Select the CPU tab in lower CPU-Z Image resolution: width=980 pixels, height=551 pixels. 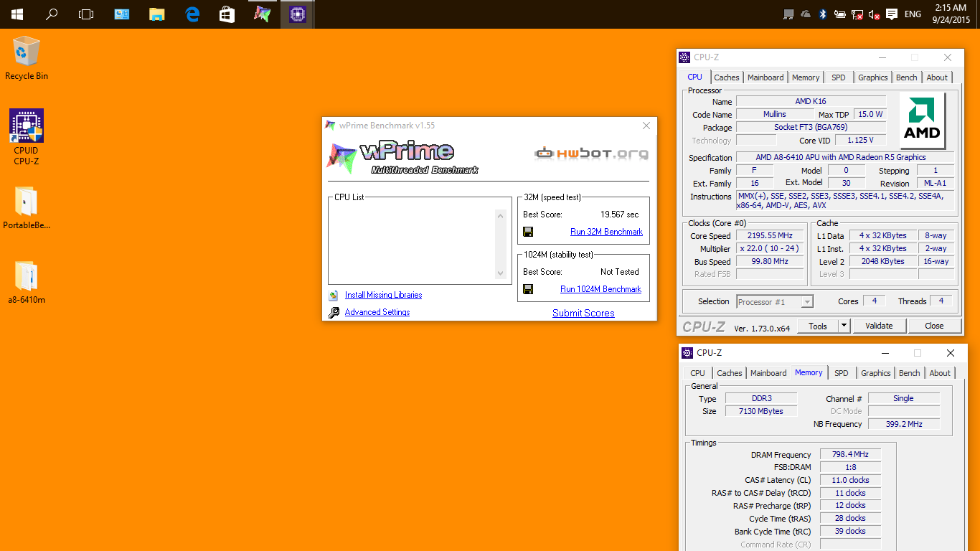(x=698, y=373)
